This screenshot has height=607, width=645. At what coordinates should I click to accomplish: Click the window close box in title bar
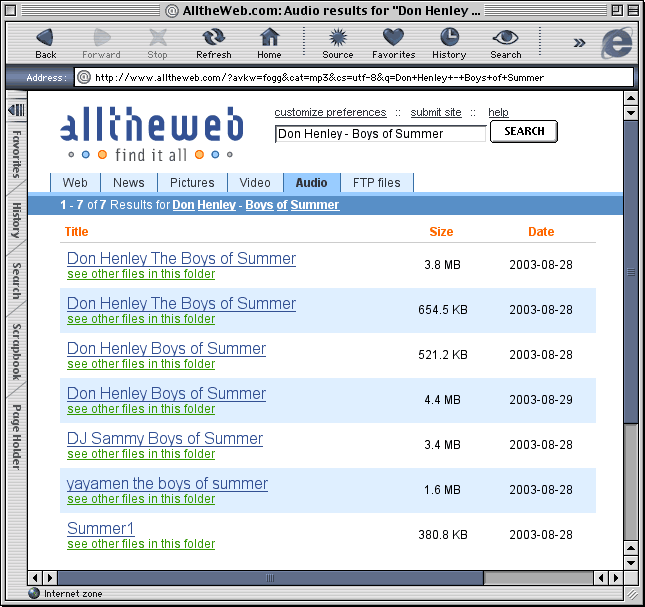click(x=11, y=10)
